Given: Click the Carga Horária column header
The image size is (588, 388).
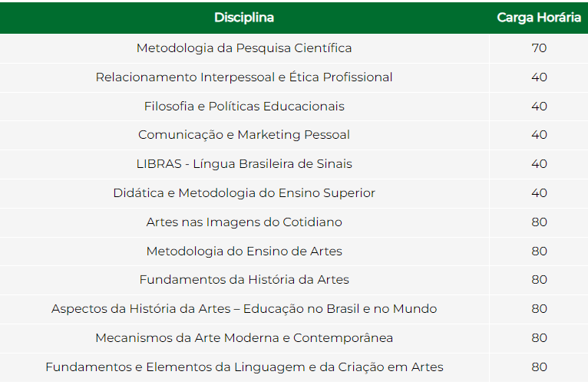Looking at the screenshot, I should pos(539,18).
